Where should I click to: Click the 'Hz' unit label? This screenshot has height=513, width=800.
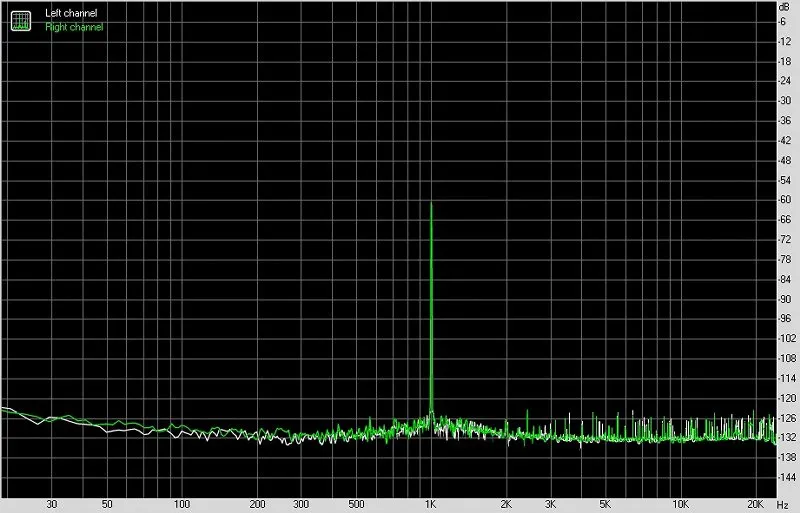[783, 504]
